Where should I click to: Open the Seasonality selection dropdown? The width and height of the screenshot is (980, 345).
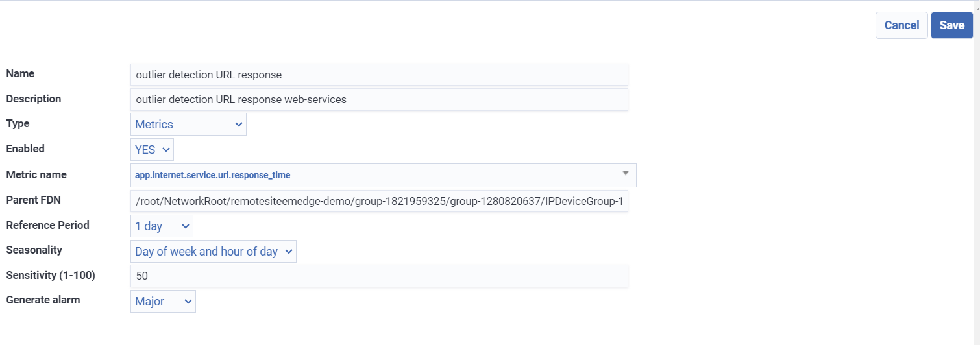click(213, 252)
